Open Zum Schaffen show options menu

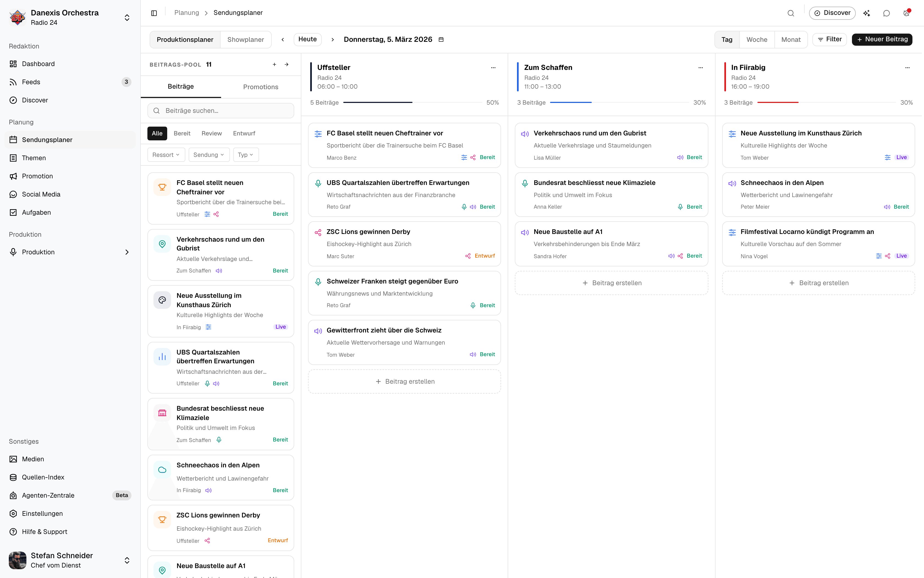[x=701, y=68]
